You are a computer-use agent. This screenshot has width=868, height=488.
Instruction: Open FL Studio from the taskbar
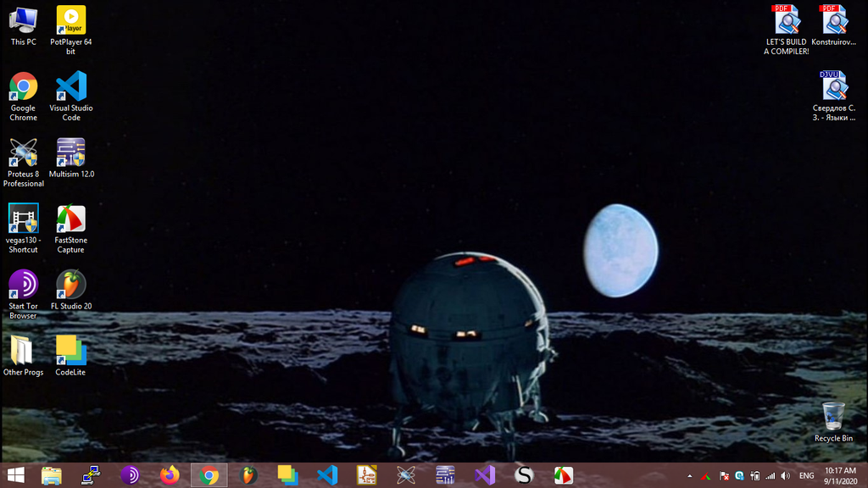click(248, 475)
